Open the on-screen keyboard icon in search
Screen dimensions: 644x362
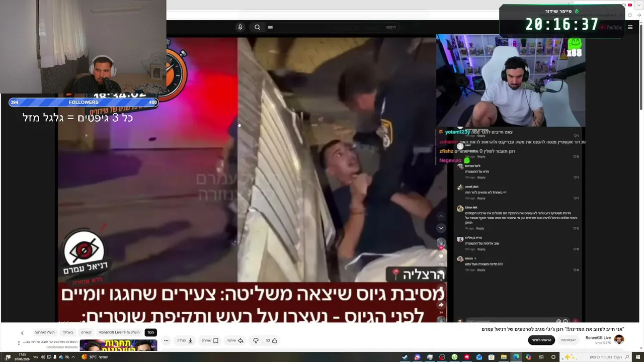[270, 27]
